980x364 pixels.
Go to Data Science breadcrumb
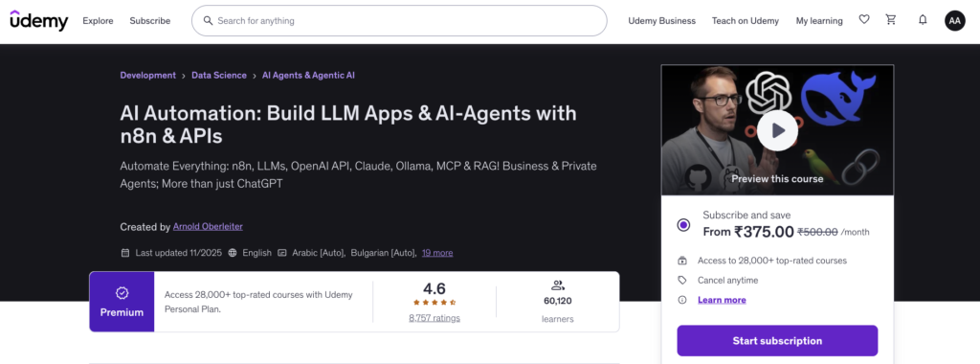pos(219,75)
